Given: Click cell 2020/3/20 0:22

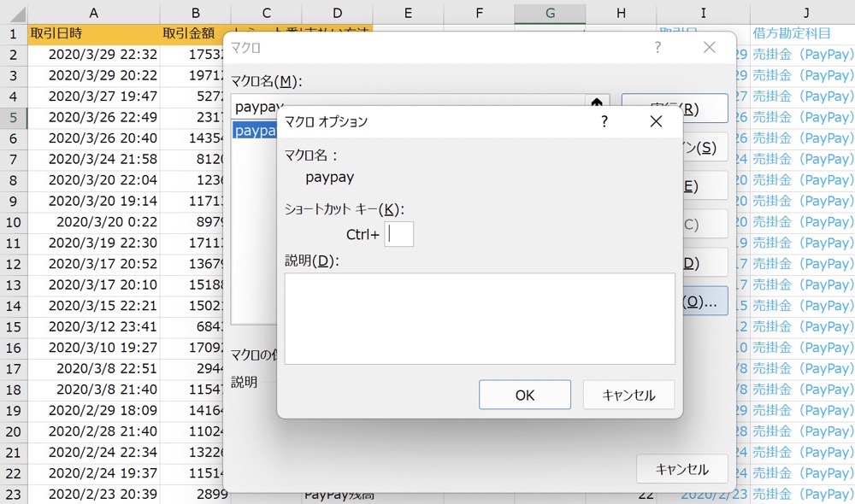Looking at the screenshot, I should tap(94, 222).
